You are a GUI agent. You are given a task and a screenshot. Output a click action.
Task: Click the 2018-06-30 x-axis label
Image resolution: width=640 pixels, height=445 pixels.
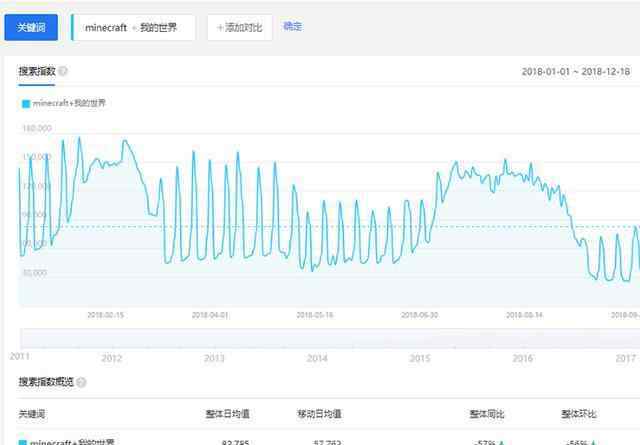click(420, 315)
